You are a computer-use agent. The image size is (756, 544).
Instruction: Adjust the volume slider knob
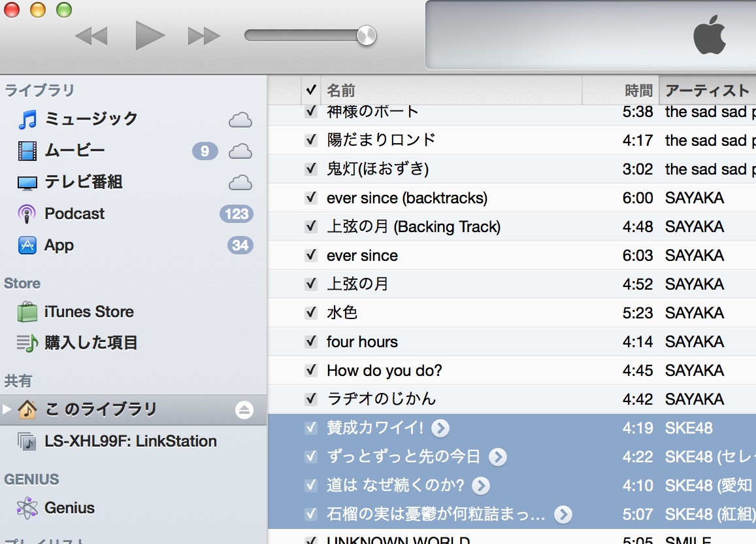[x=367, y=36]
